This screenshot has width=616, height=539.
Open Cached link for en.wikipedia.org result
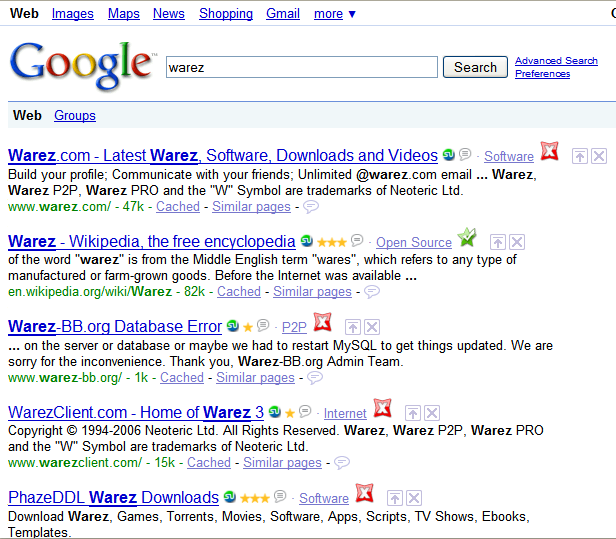[239, 292]
